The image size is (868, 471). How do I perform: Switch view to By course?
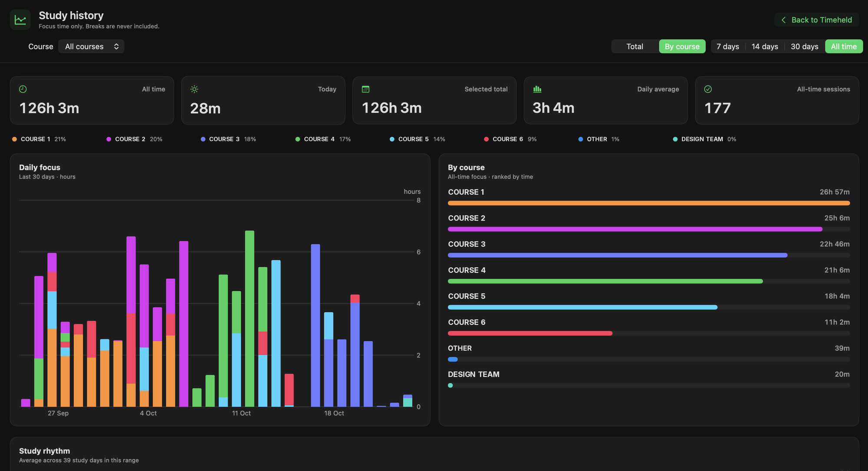click(682, 46)
